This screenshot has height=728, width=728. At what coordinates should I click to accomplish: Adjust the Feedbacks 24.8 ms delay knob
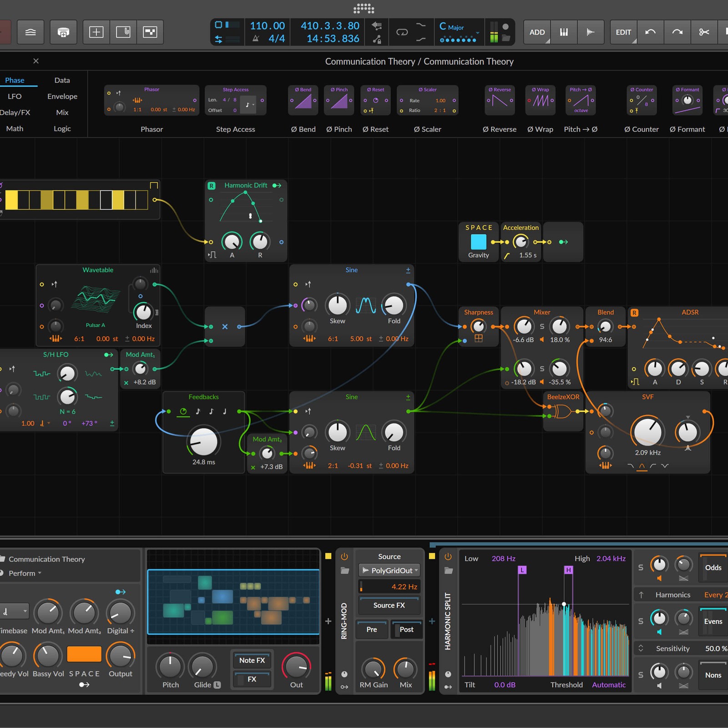pyautogui.click(x=203, y=441)
